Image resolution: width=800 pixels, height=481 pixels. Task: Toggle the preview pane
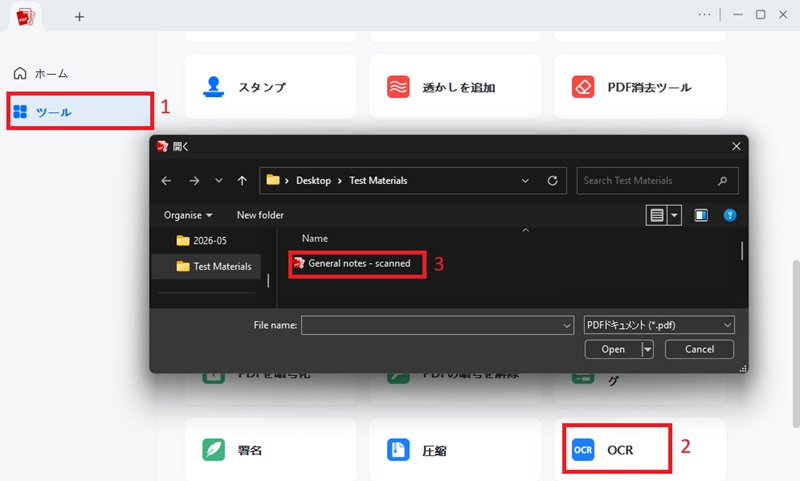(701, 215)
